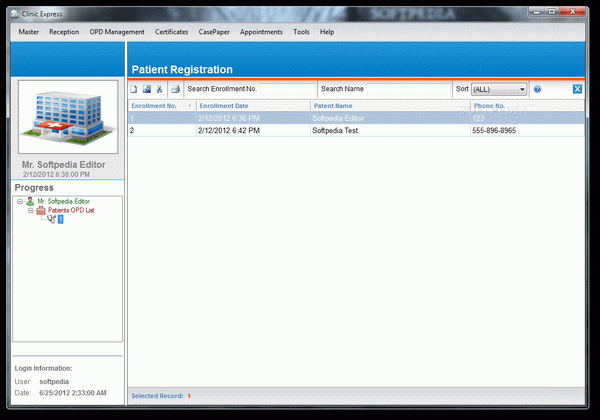This screenshot has width=600, height=420.
Task: Click the Progress heading
Action: click(34, 188)
